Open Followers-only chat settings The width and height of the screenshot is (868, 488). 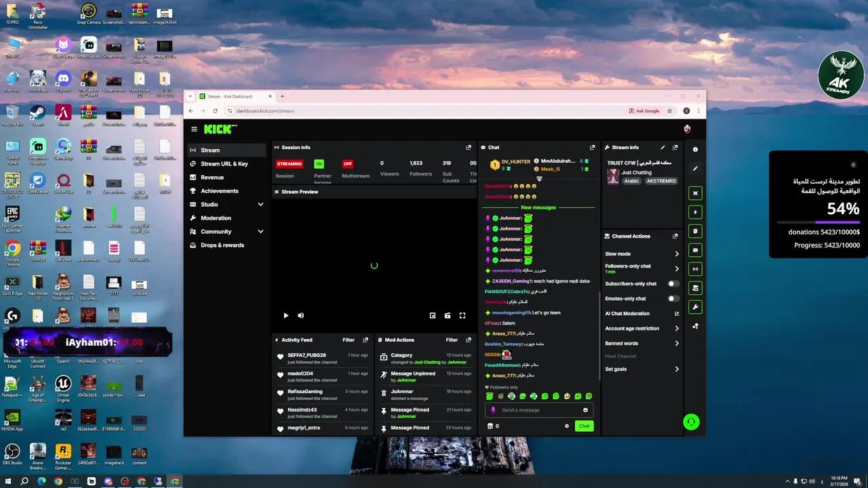pyautogui.click(x=642, y=268)
